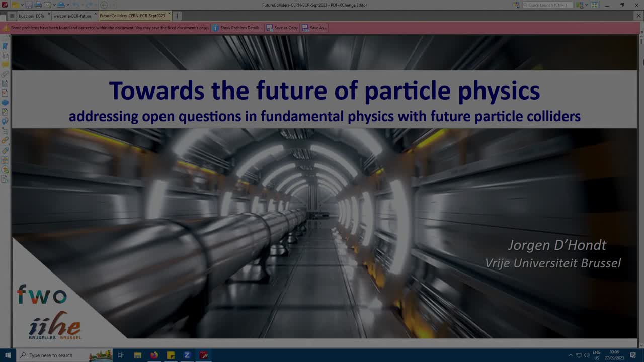Click the author name 'Jorgen D'Hondt'
Viewport: 644px width, 362px height.
point(557,245)
